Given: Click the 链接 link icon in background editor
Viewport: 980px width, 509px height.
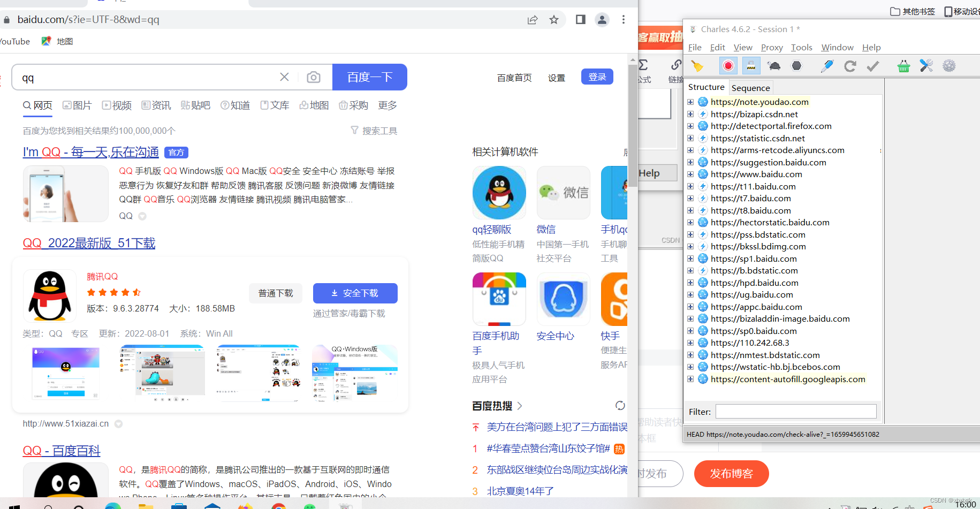Looking at the screenshot, I should [677, 70].
